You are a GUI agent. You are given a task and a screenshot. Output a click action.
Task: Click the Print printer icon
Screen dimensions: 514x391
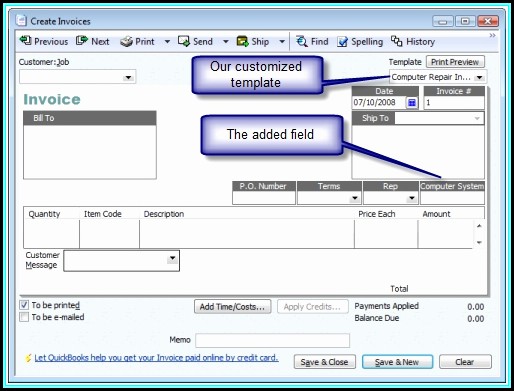(x=126, y=41)
